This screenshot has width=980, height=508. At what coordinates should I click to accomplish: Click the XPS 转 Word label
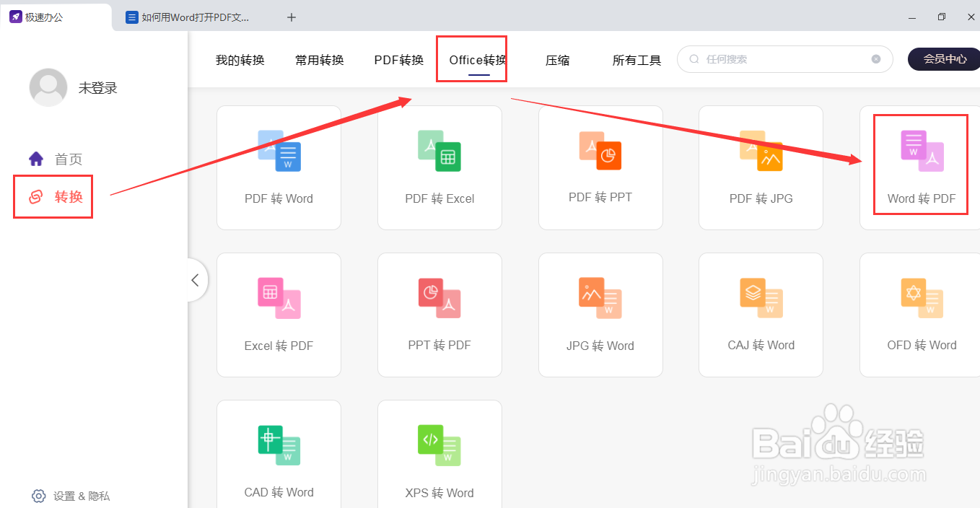[439, 493]
